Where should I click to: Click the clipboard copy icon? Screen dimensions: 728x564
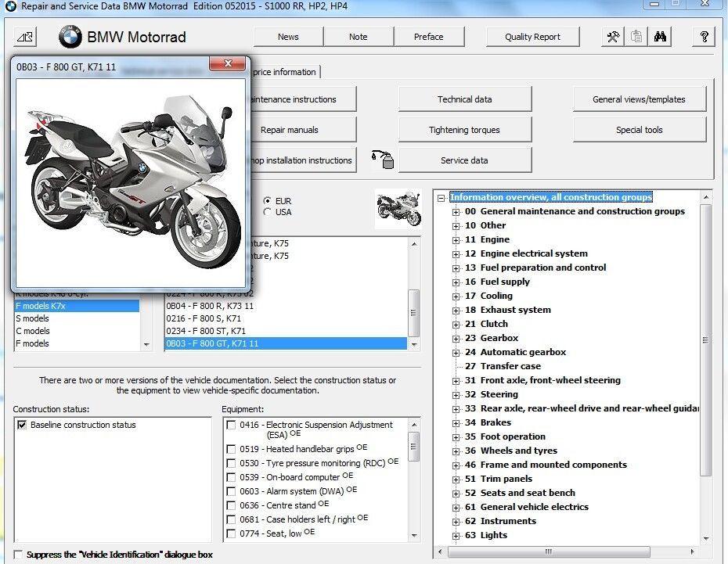click(x=636, y=37)
